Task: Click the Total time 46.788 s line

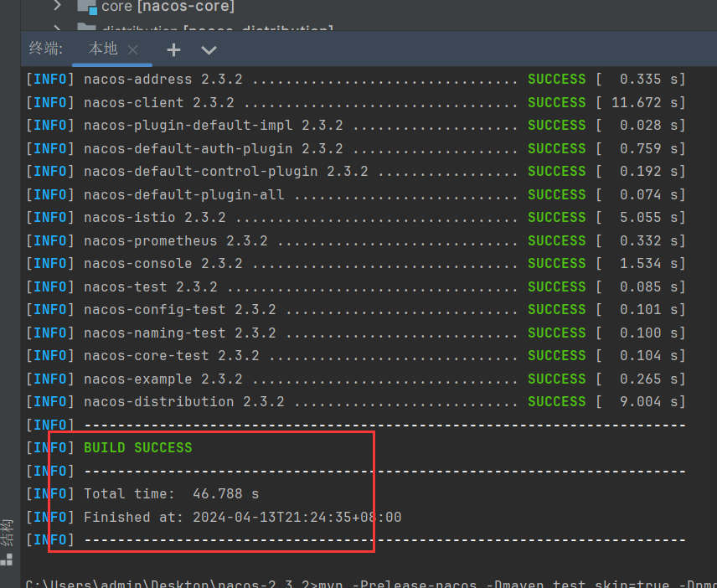Action: (x=171, y=494)
